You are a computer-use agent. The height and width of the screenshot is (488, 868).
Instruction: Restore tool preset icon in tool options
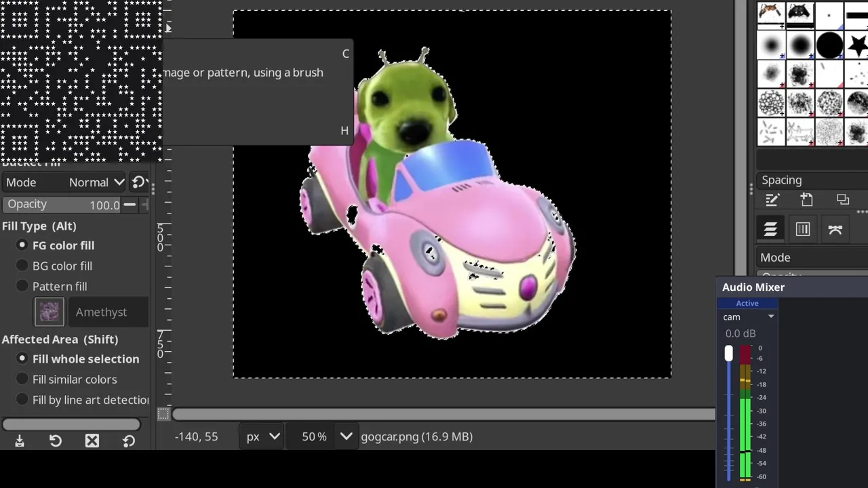pos(56,441)
